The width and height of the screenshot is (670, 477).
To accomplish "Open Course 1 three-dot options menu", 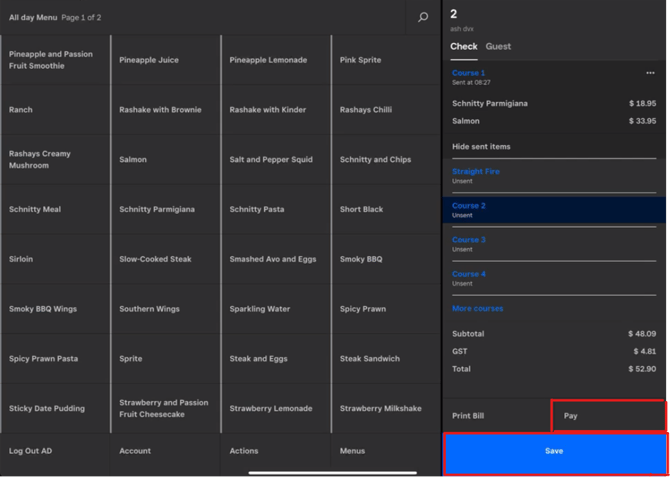I will [650, 73].
